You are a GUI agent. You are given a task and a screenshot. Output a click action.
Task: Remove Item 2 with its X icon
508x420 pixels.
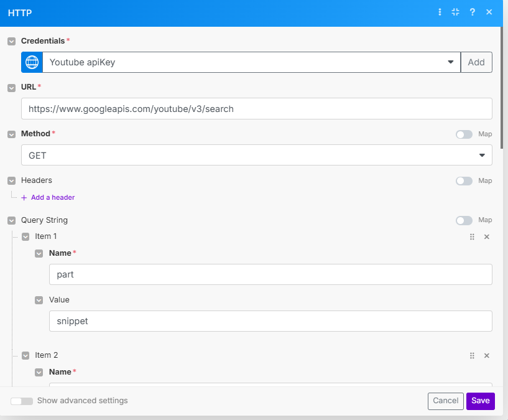click(487, 356)
